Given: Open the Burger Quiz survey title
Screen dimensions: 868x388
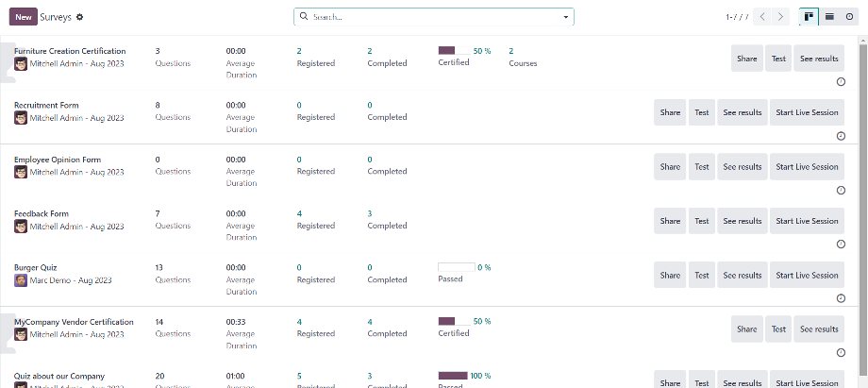Looking at the screenshot, I should pos(36,268).
